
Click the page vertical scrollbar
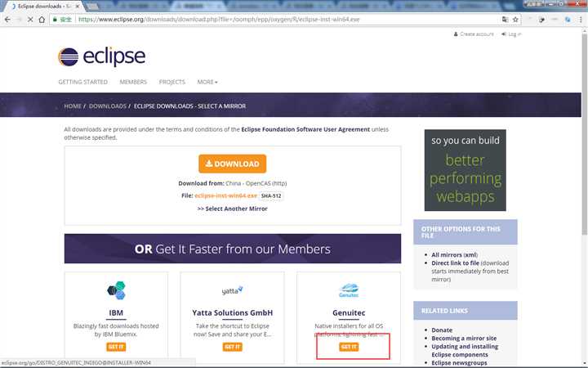584,133
